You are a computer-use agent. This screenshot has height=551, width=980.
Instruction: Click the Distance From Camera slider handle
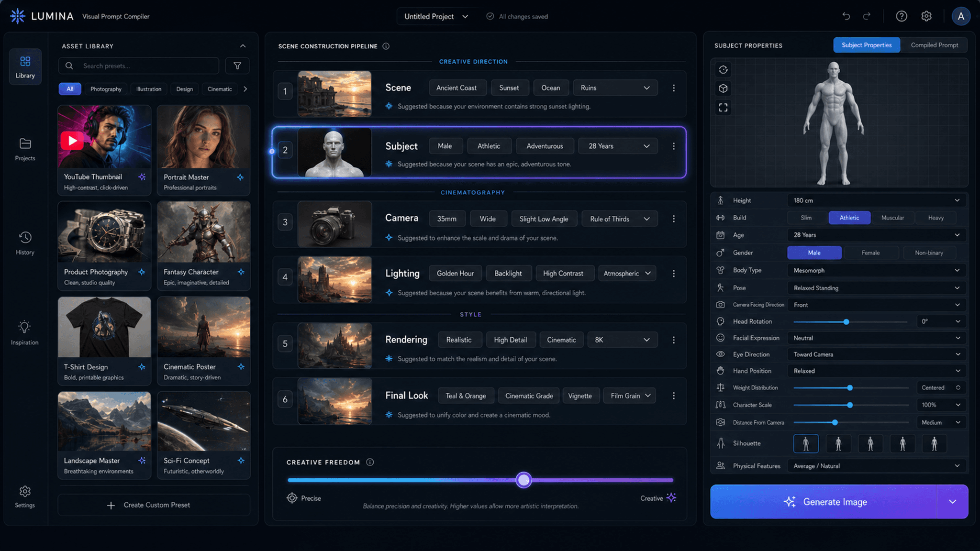(835, 422)
